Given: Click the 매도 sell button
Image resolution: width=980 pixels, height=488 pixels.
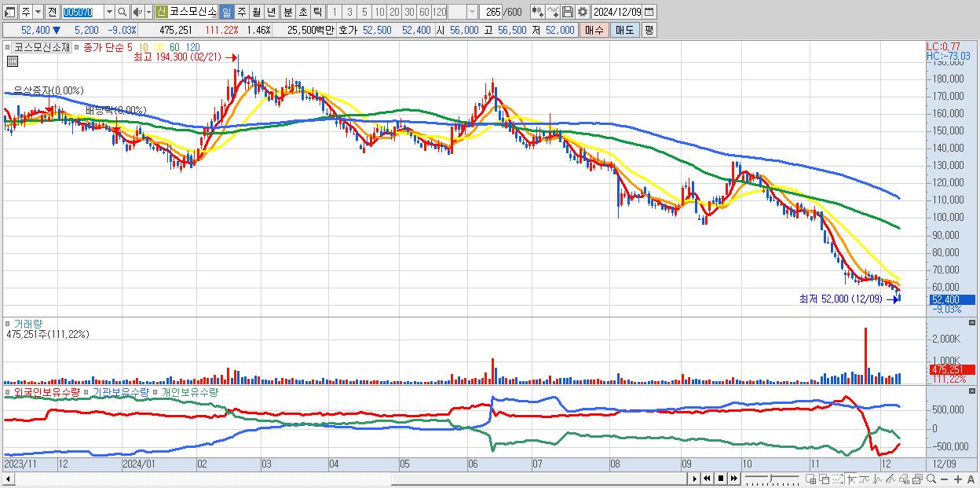Looking at the screenshot, I should coord(625,30).
